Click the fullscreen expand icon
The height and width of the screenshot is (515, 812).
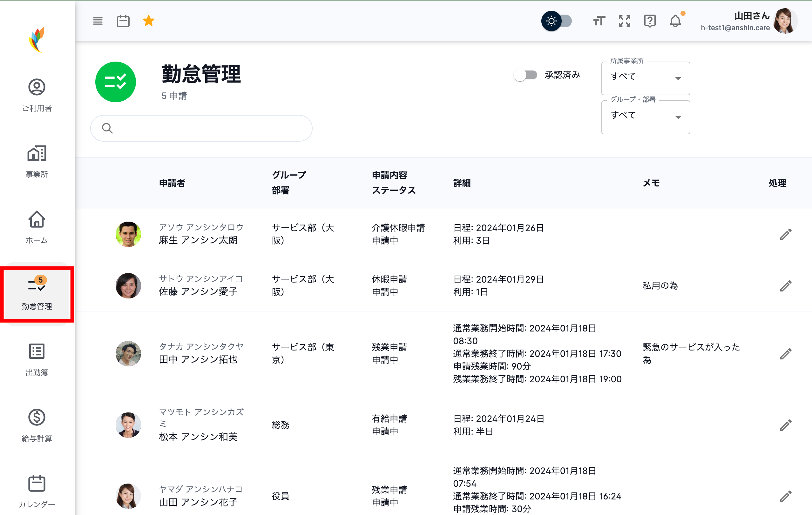tap(624, 21)
